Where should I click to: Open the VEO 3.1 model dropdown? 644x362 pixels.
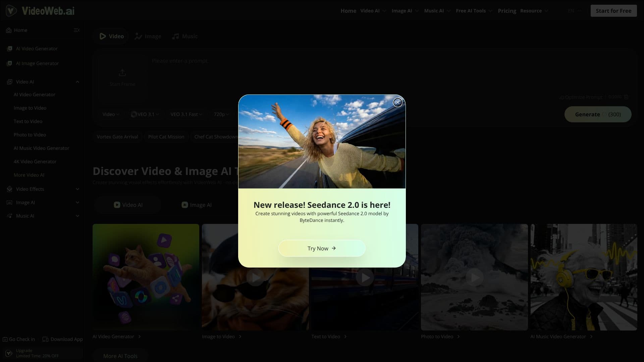145,114
